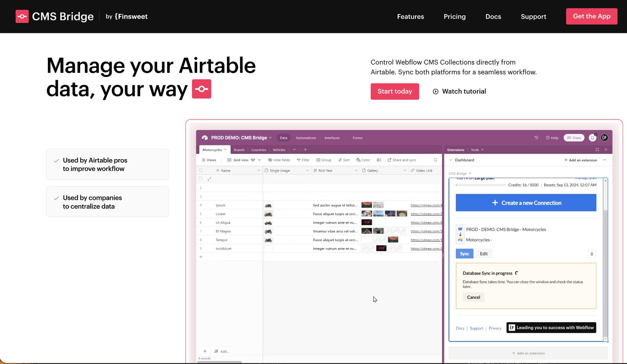The height and width of the screenshot is (364, 627).
Task: Click the Finsweet account avatar
Action: click(x=605, y=138)
